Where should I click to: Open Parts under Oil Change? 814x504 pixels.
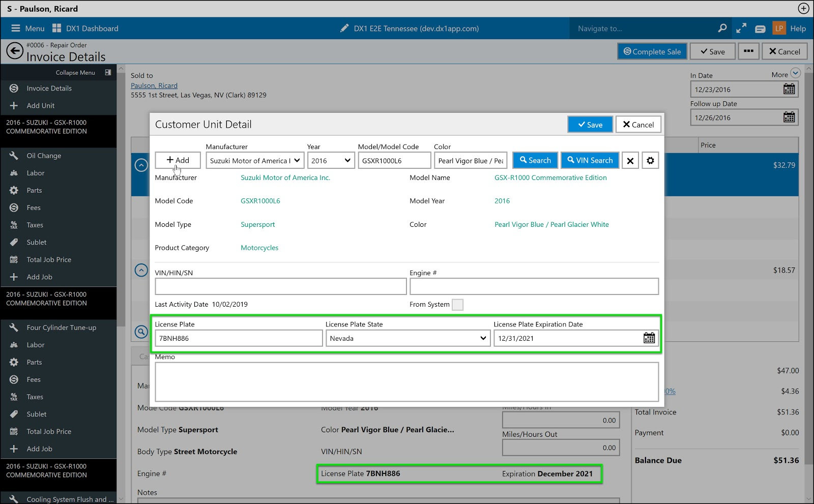pyautogui.click(x=59, y=190)
